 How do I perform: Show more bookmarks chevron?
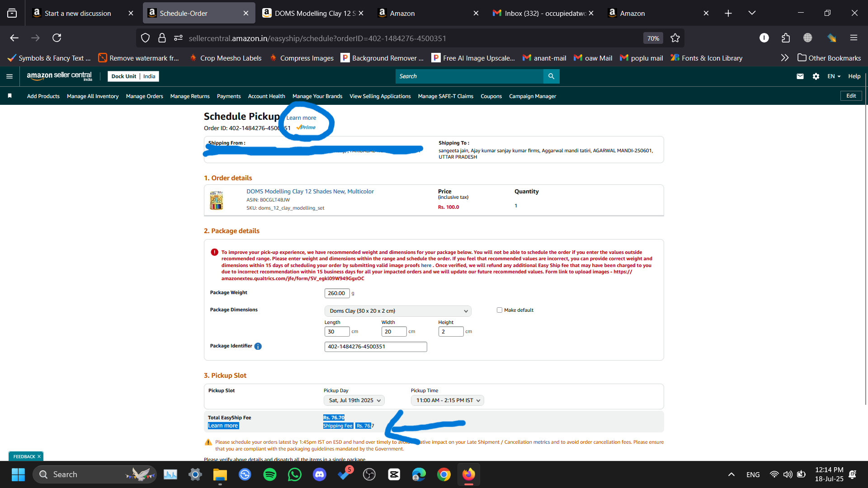point(784,58)
